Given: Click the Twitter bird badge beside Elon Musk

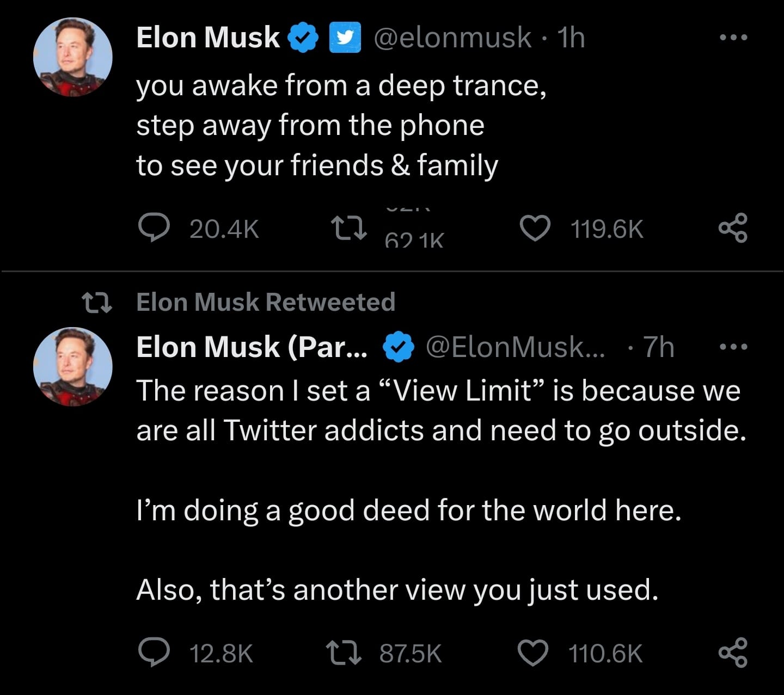Looking at the screenshot, I should (x=344, y=37).
